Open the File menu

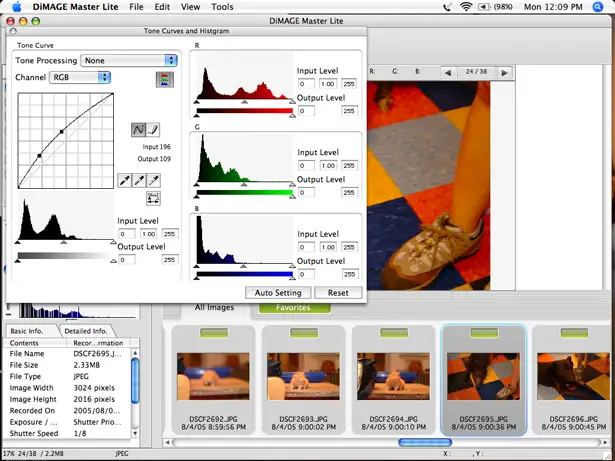tap(136, 7)
